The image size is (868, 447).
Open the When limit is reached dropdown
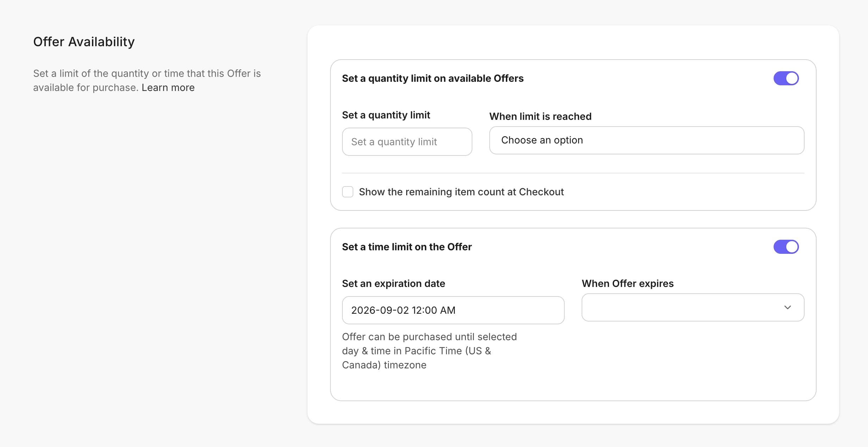point(647,140)
